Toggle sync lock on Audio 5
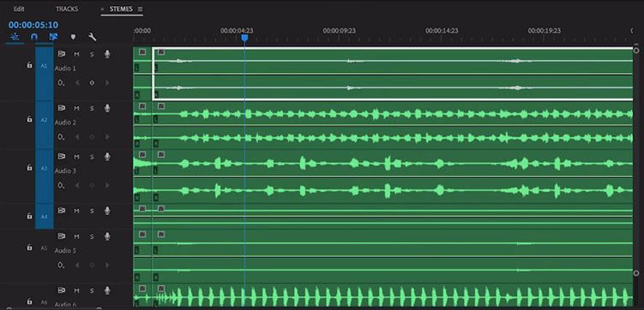 (61, 236)
